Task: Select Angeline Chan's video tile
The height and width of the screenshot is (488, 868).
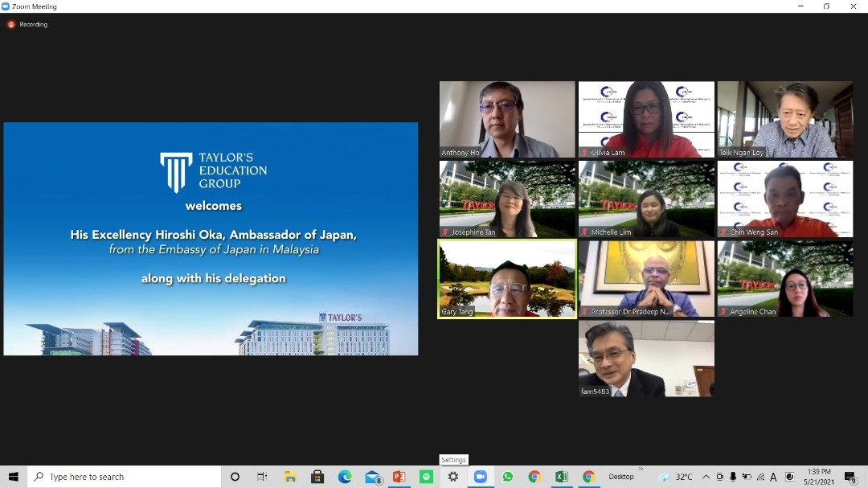Action: point(785,279)
